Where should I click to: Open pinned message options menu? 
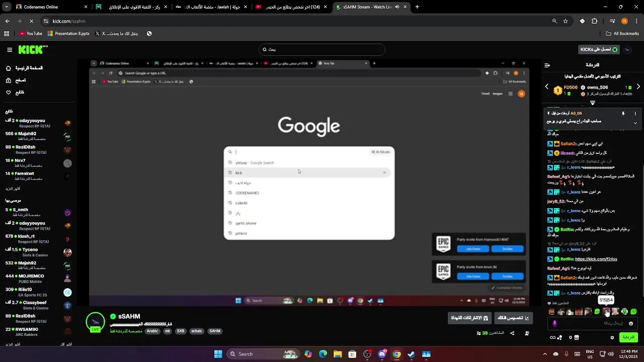pyautogui.click(x=635, y=114)
